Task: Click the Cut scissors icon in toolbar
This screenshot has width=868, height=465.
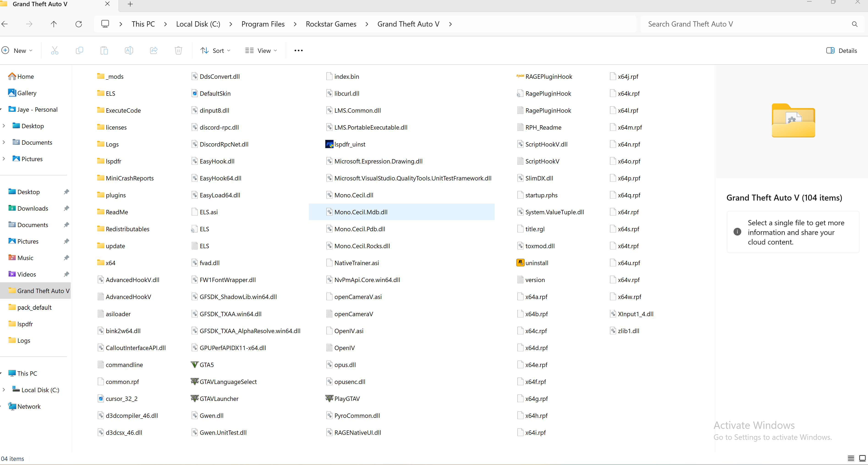Action: [55, 51]
